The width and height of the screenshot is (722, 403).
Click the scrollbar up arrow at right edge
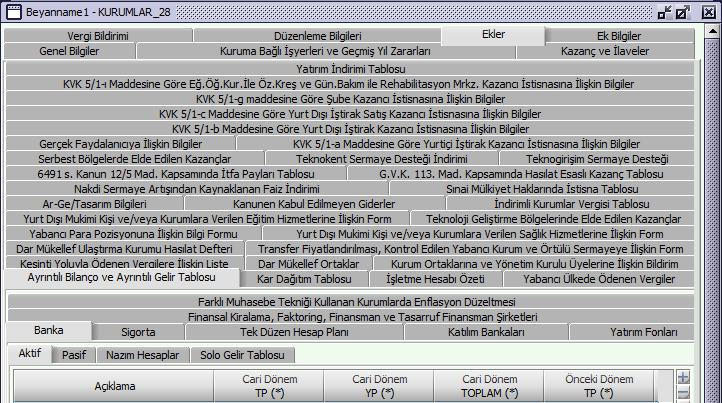pyautogui.click(x=712, y=31)
